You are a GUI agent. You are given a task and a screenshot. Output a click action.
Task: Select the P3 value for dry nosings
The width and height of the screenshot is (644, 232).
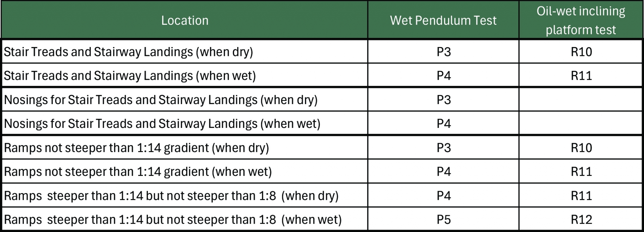coord(443,100)
